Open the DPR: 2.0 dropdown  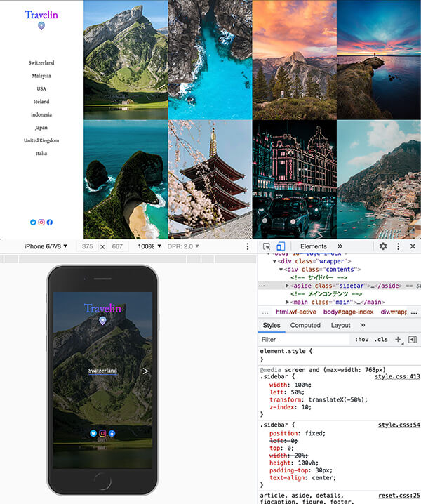point(183,246)
